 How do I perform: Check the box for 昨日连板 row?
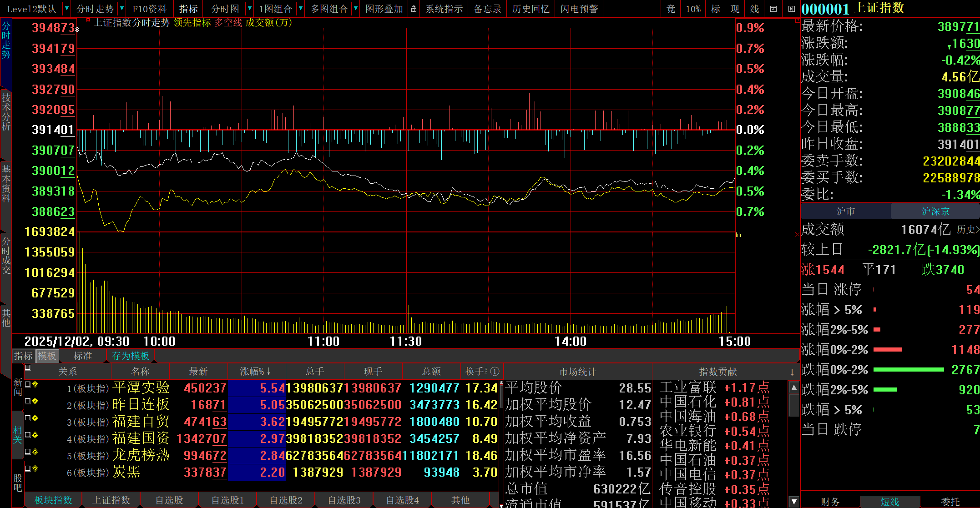pyautogui.click(x=28, y=402)
